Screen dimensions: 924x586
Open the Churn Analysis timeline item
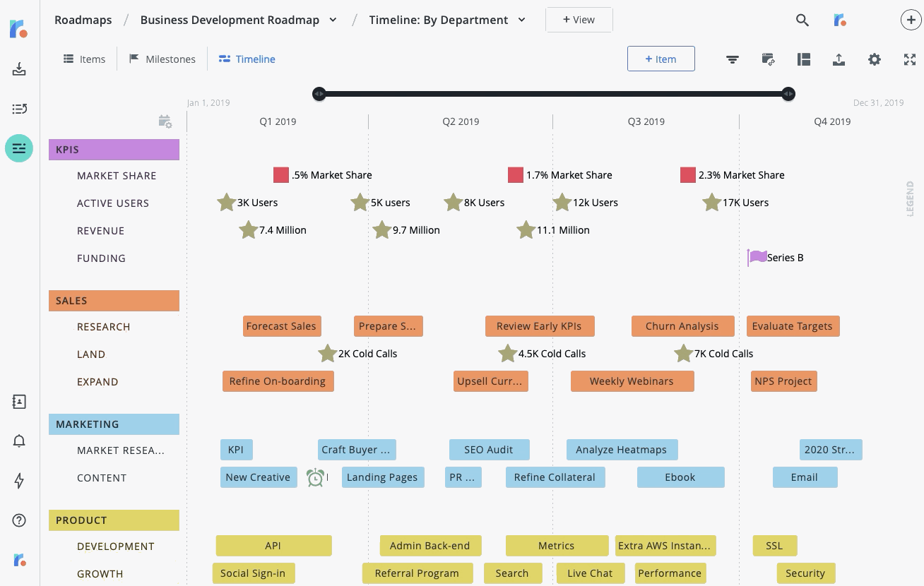coord(681,326)
